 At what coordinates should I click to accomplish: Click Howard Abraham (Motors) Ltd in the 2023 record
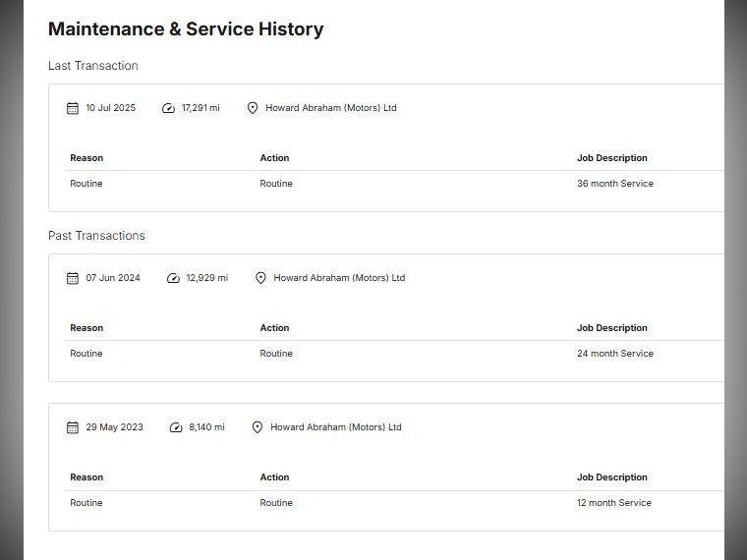(x=336, y=427)
